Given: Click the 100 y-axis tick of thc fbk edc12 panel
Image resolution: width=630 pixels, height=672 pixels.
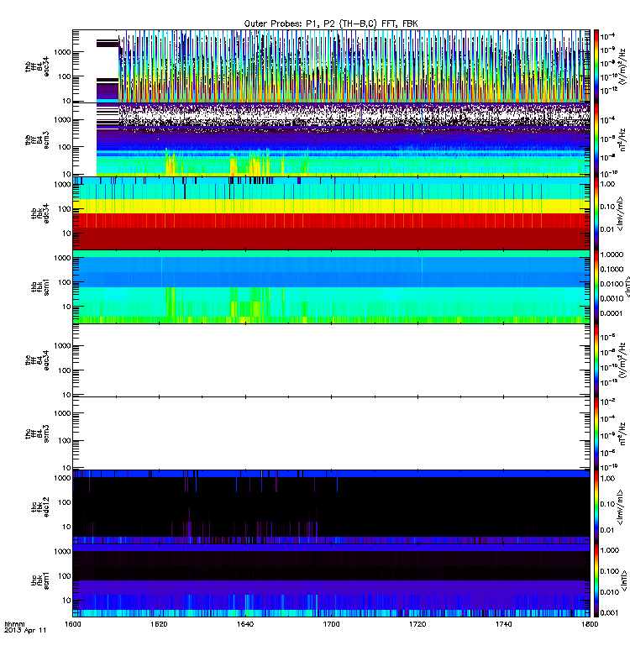Looking at the screenshot, I should [x=65, y=501].
